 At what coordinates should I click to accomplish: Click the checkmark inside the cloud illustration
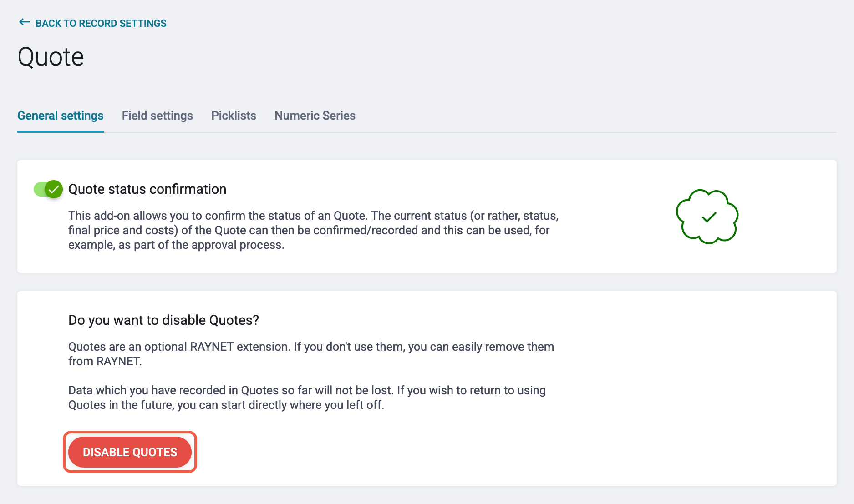click(709, 217)
